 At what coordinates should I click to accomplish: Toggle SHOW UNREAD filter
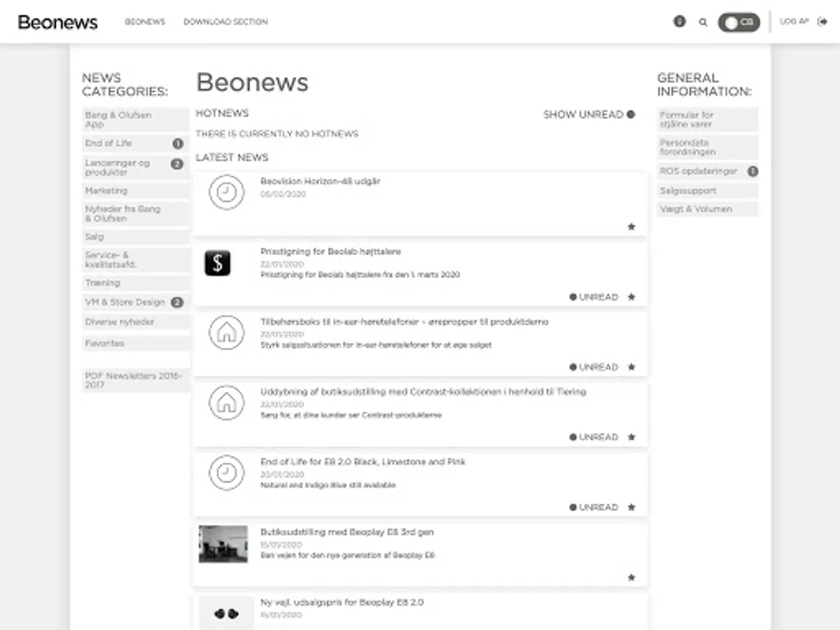(x=589, y=115)
